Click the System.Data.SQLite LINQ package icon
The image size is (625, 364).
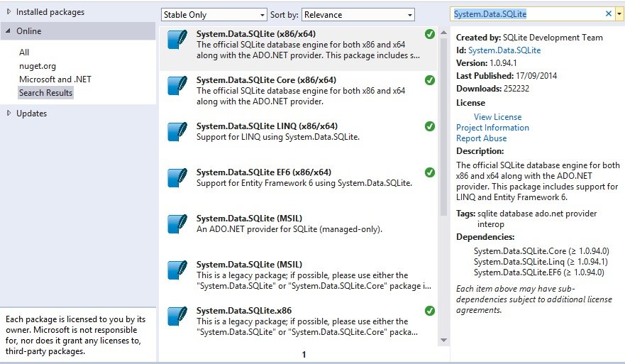pyautogui.click(x=177, y=132)
